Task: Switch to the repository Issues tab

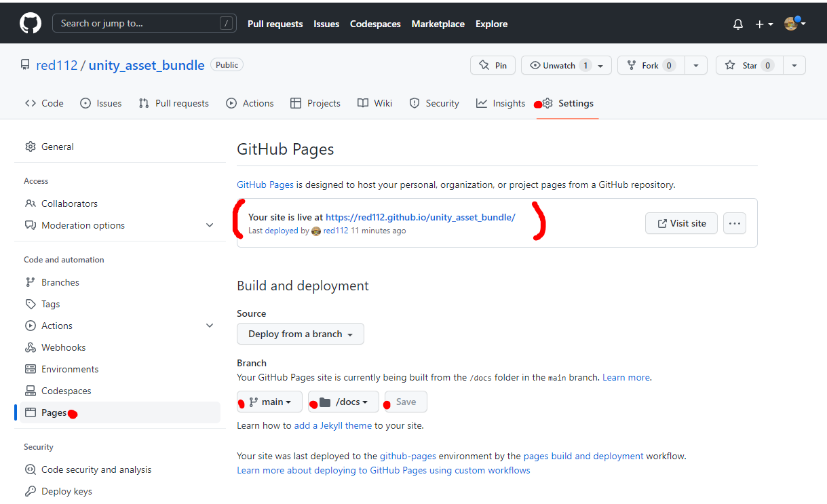Action: pos(101,103)
